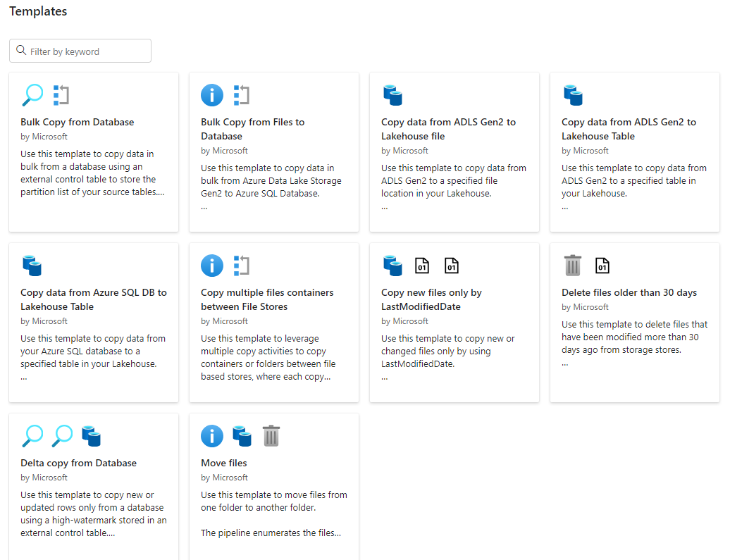Viewport: 730px width, 560px height.
Task: Click the info icon on the Move files template
Action: 212,436
